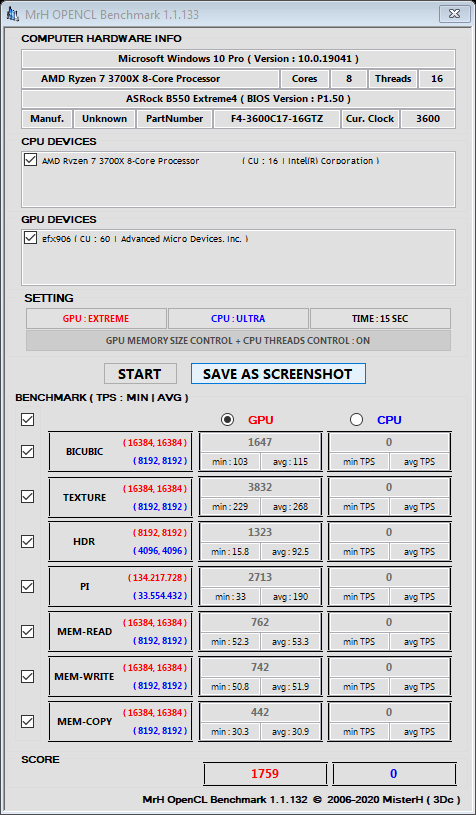Click the TEXTURE benchmark label

pos(85,497)
